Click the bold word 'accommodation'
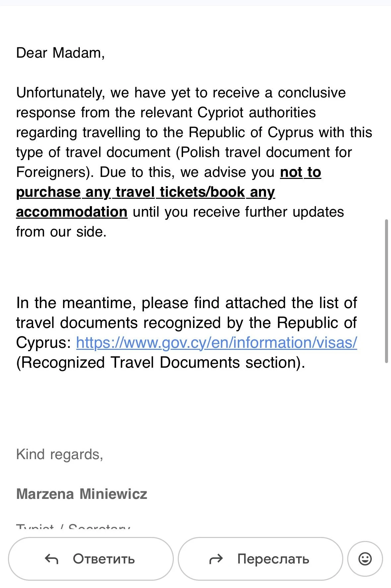This screenshot has width=391, height=588. pyautogui.click(x=72, y=212)
